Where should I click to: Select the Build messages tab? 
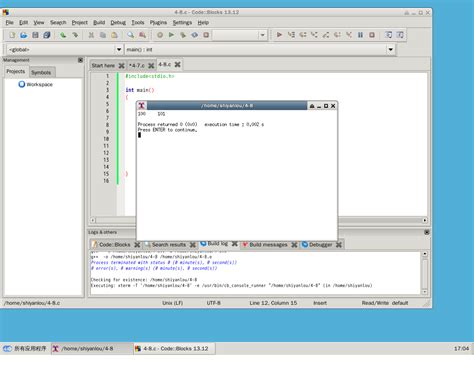268,245
